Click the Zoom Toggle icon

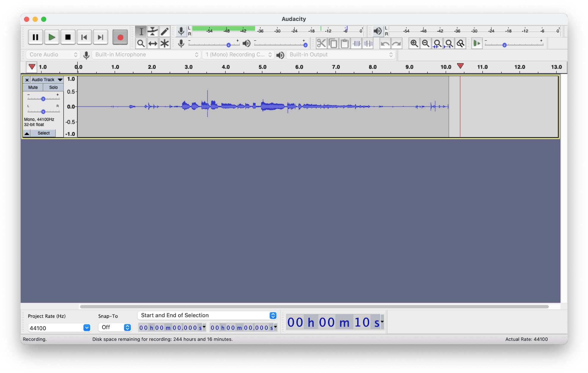coord(461,43)
